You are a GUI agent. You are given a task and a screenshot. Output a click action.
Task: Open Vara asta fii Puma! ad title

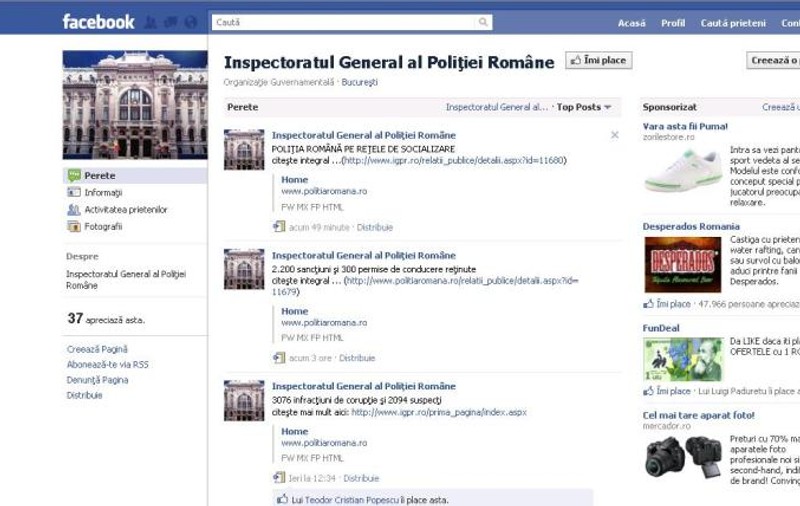coord(685,126)
